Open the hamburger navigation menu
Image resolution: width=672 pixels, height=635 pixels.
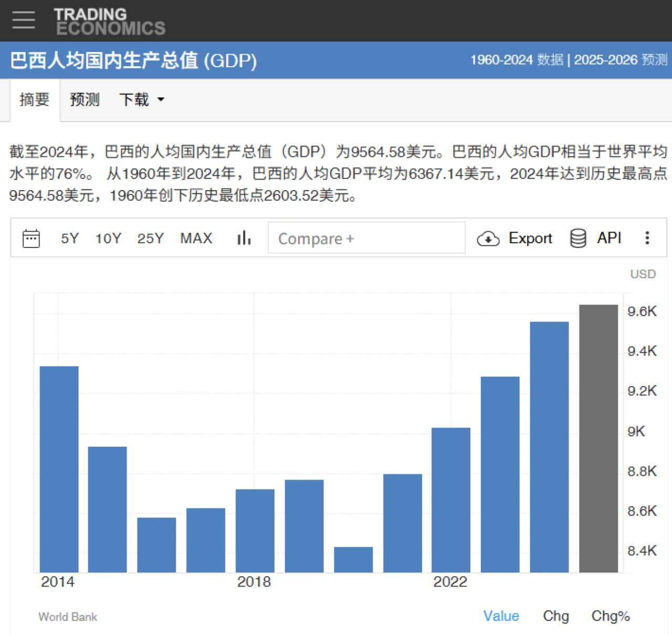click(24, 20)
